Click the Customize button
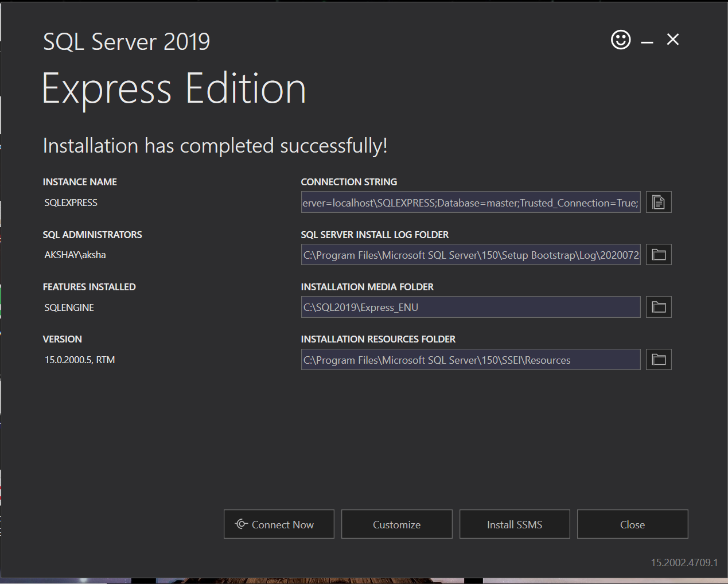Image resolution: width=728 pixels, height=584 pixels. pyautogui.click(x=397, y=524)
